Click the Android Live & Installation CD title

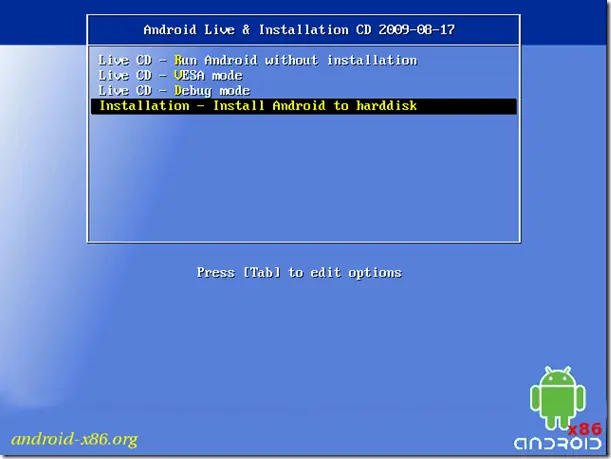click(299, 30)
